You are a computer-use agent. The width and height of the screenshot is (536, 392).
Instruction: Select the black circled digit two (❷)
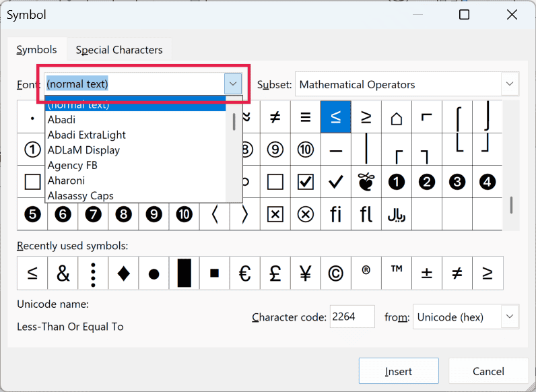coord(427,182)
